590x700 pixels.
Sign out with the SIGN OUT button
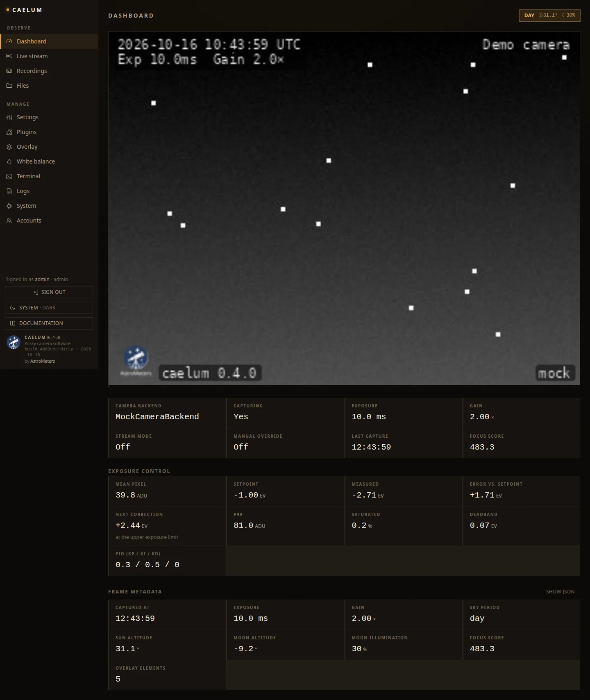pos(49,292)
